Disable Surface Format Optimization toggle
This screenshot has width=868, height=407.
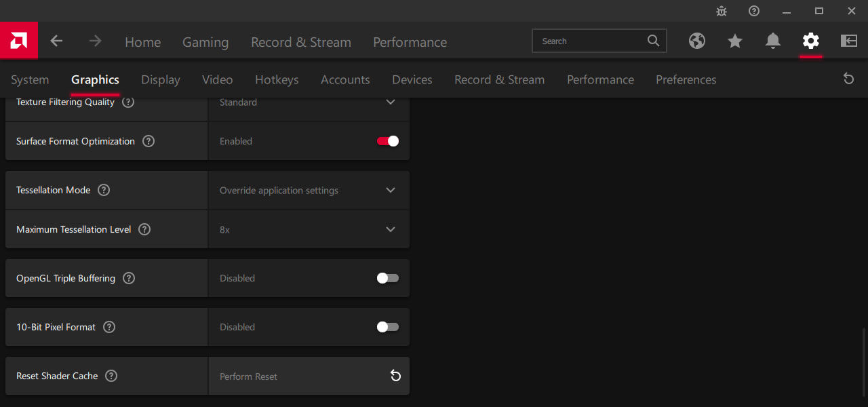click(x=388, y=141)
